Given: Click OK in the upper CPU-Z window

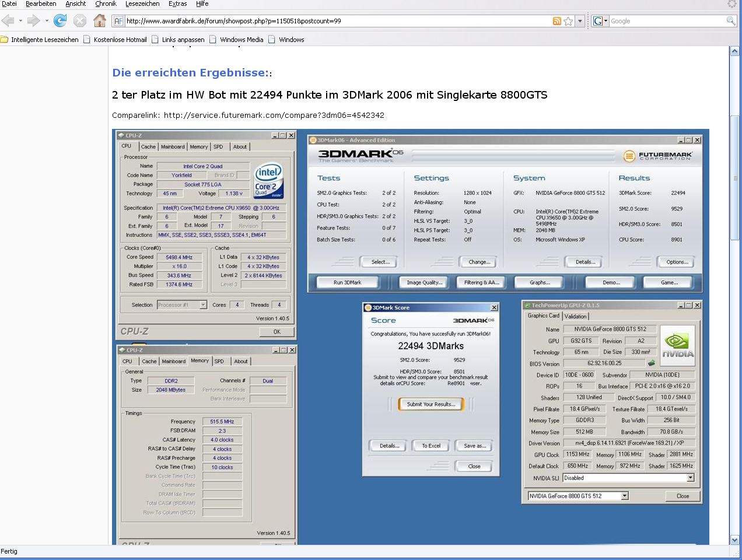Looking at the screenshot, I should 277,331.
